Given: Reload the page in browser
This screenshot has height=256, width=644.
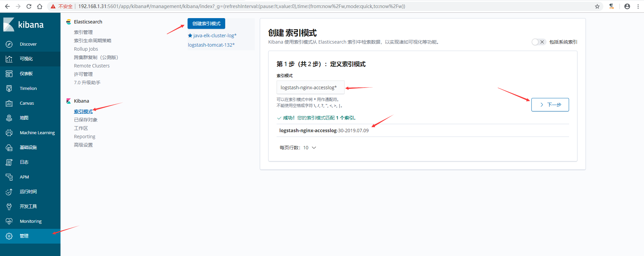Looking at the screenshot, I should coord(29,6).
